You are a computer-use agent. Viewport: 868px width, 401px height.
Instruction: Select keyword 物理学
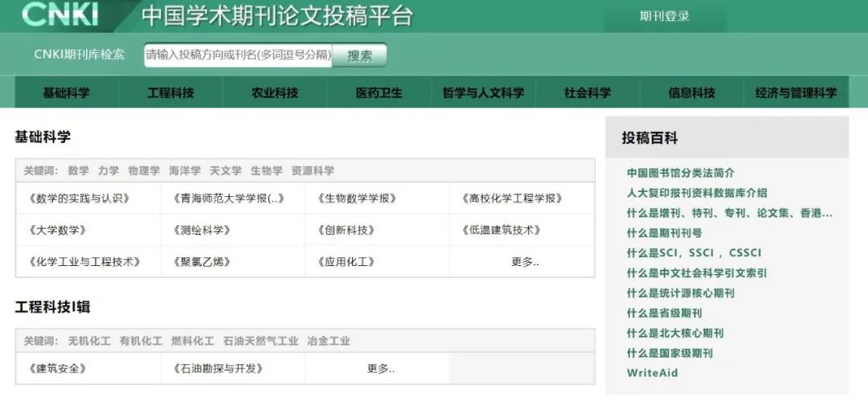(x=144, y=170)
